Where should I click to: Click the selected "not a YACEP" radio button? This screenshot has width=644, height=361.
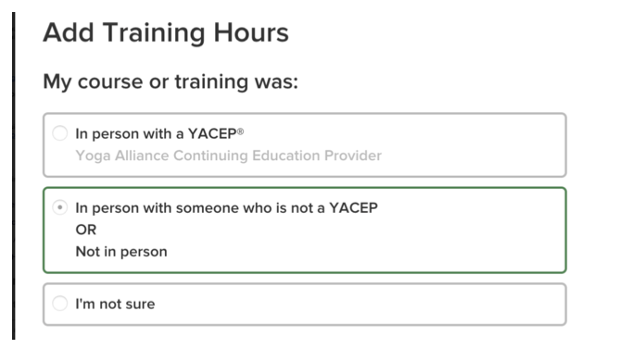[x=60, y=207]
